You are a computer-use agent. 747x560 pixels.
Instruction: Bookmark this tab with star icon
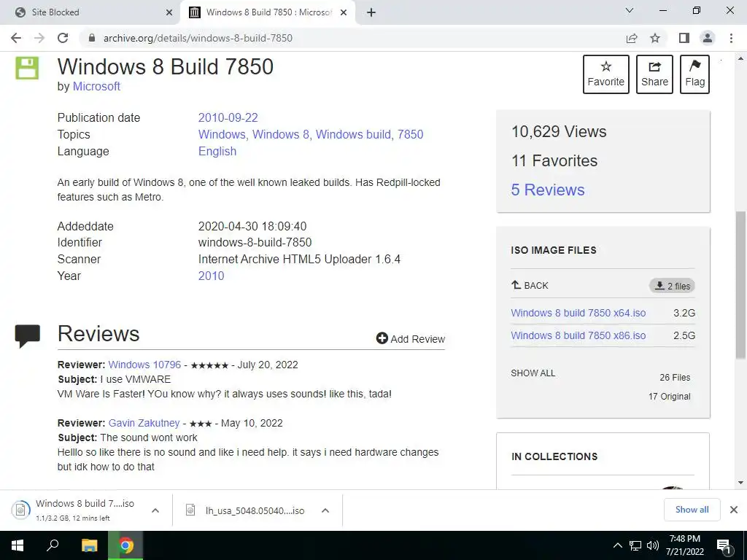(x=655, y=38)
